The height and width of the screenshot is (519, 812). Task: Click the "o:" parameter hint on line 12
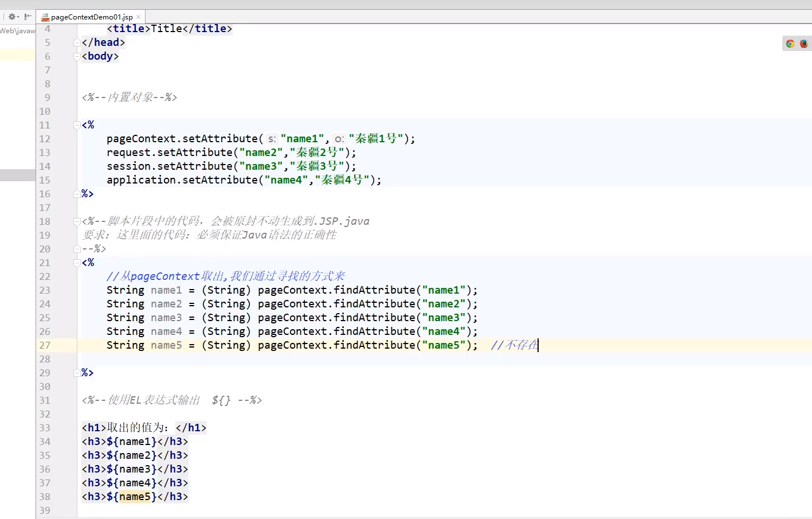(339, 139)
